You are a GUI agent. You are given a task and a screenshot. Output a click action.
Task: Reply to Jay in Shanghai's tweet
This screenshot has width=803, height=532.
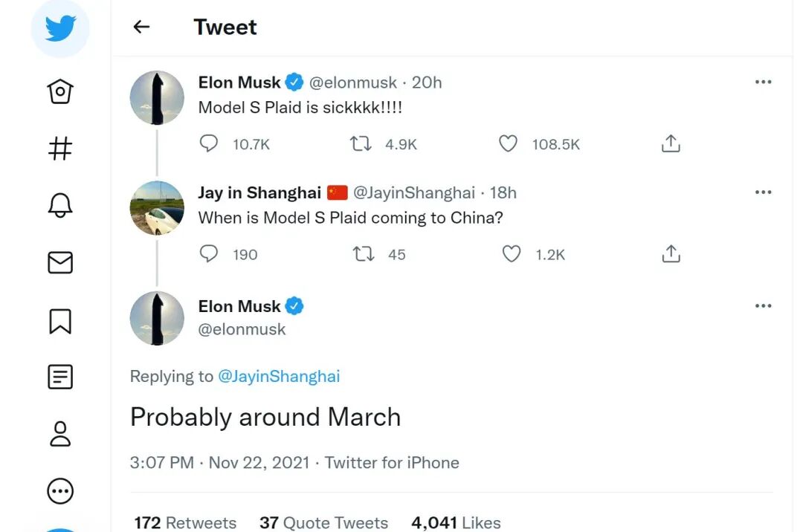(x=210, y=254)
